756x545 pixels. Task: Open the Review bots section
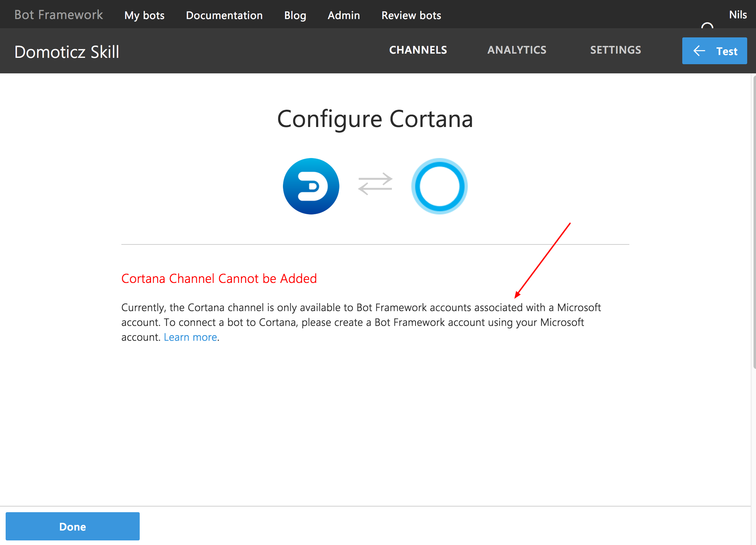click(411, 15)
